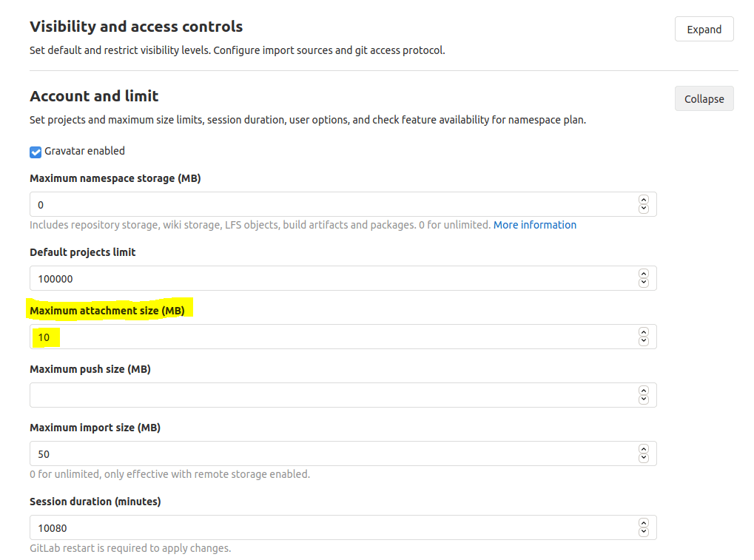754x560 pixels.
Task: Expand the Visibility and access controls section
Action: [x=704, y=30]
